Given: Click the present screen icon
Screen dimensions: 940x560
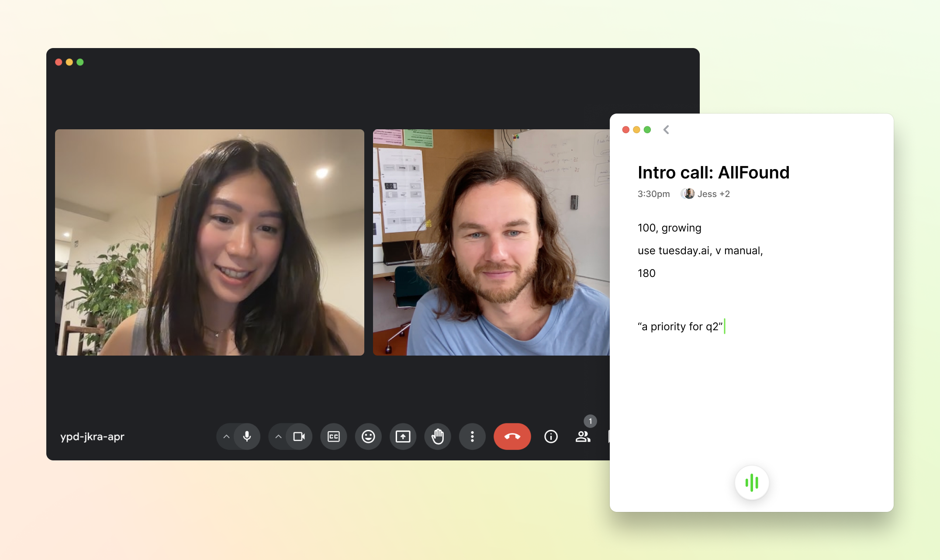Looking at the screenshot, I should coord(403,436).
